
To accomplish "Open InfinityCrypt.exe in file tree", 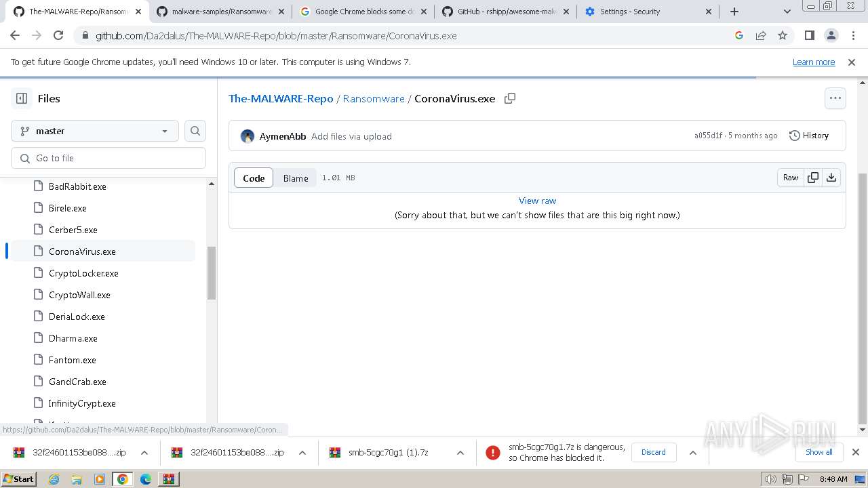I will pyautogui.click(x=82, y=403).
